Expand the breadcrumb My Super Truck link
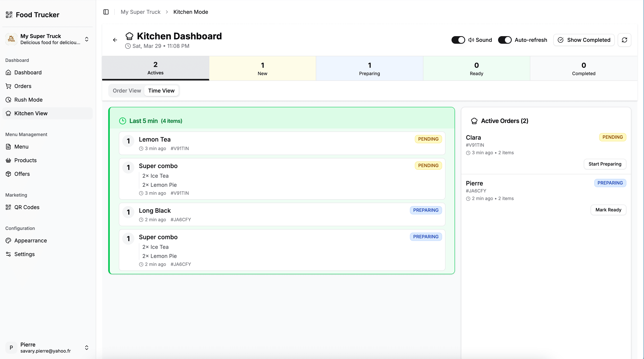644x359 pixels. coord(140,12)
